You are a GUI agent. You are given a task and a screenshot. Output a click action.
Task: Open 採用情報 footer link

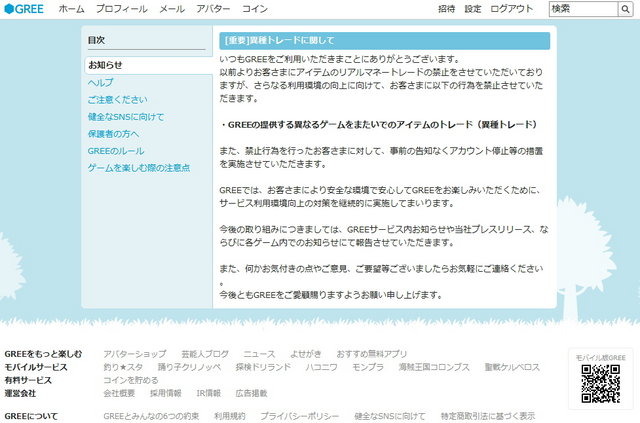pos(165,393)
